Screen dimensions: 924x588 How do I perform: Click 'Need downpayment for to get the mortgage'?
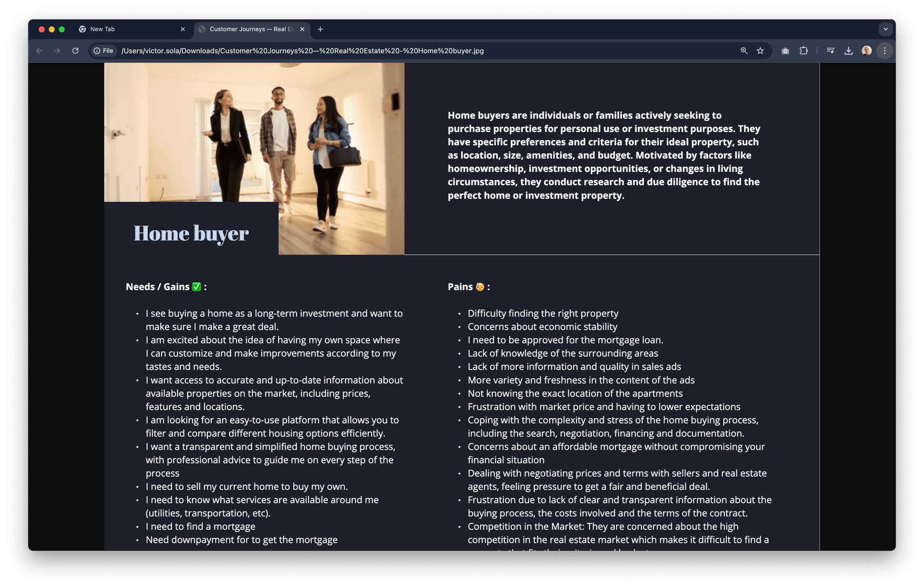242,540
